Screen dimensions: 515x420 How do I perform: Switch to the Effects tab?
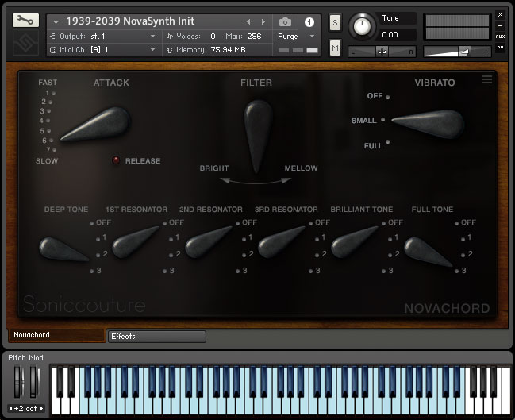[x=157, y=337]
